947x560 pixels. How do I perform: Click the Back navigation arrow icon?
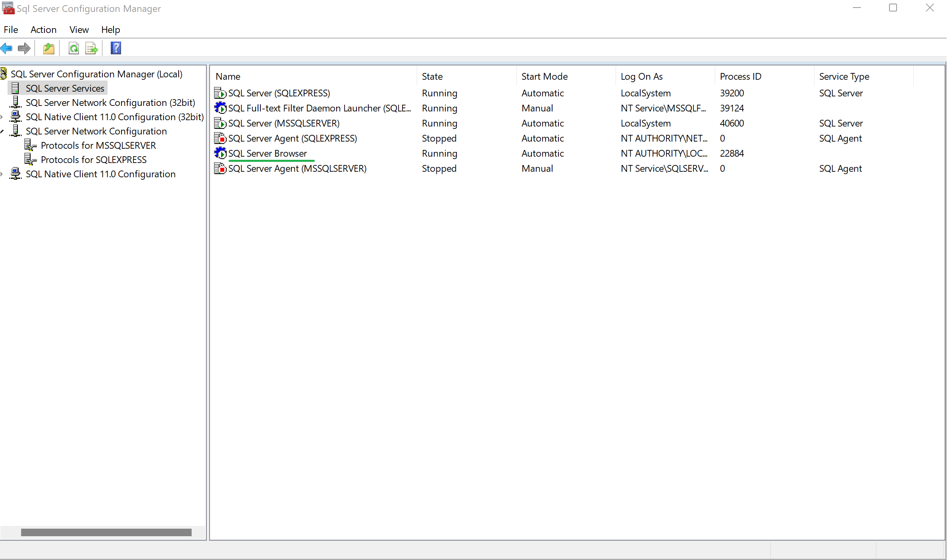coord(7,48)
